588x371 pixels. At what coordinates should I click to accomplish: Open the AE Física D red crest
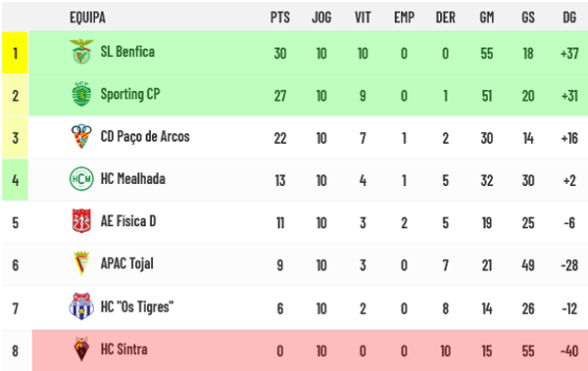click(81, 221)
